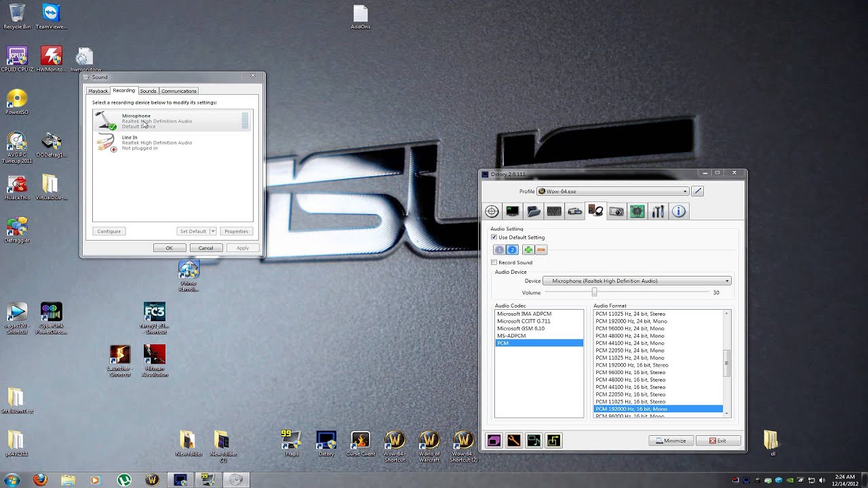Image resolution: width=868 pixels, height=488 pixels.
Task: Click Configure button in Sound dialog
Action: [x=108, y=231]
